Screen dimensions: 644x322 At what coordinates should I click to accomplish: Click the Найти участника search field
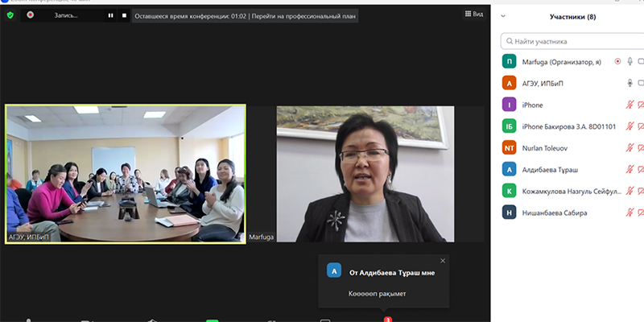(x=572, y=41)
